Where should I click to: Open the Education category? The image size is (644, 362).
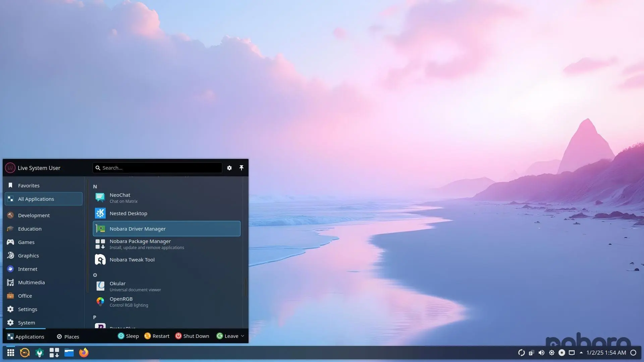[44, 229]
